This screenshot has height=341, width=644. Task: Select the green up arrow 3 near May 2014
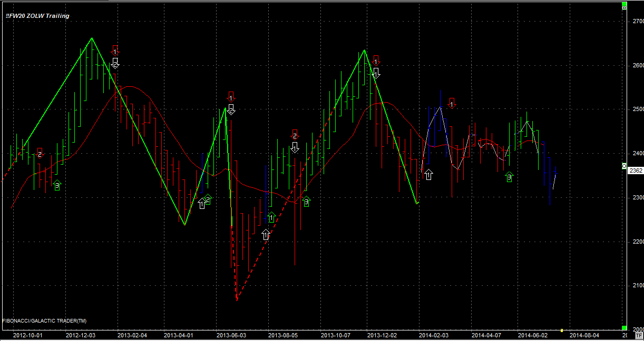coord(509,178)
